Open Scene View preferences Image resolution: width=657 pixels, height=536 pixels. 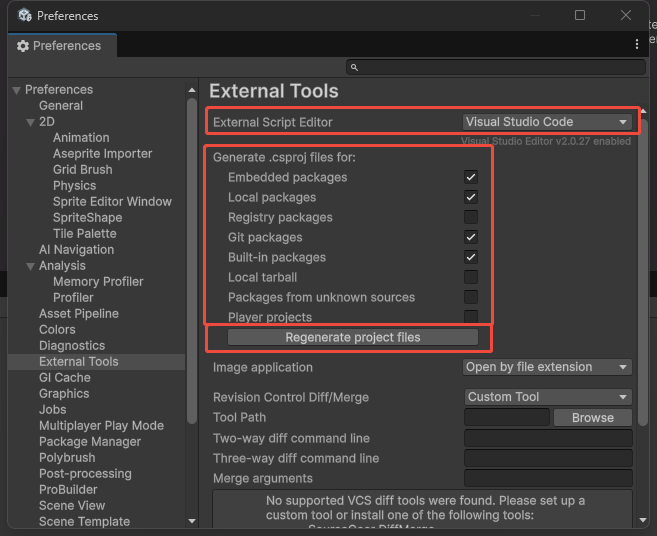72,506
